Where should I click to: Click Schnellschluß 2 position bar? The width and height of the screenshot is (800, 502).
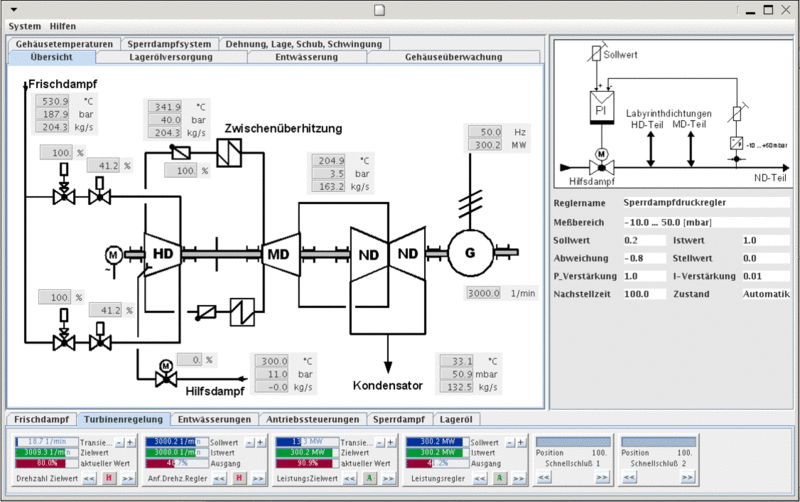coord(659,441)
